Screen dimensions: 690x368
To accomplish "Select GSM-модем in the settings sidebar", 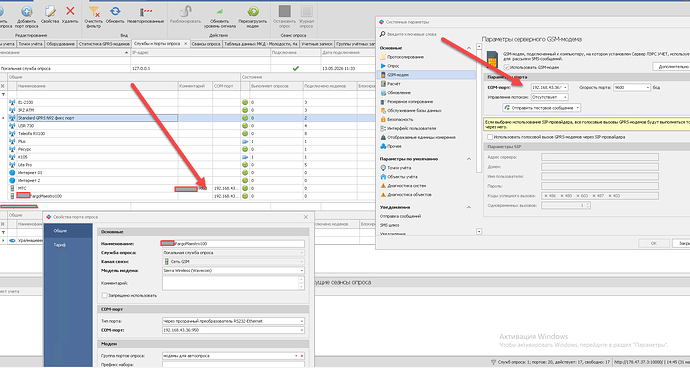I will [427, 75].
